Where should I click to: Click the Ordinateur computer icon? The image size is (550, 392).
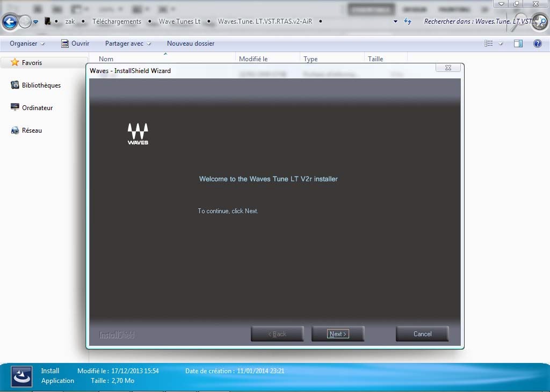pyautogui.click(x=15, y=107)
